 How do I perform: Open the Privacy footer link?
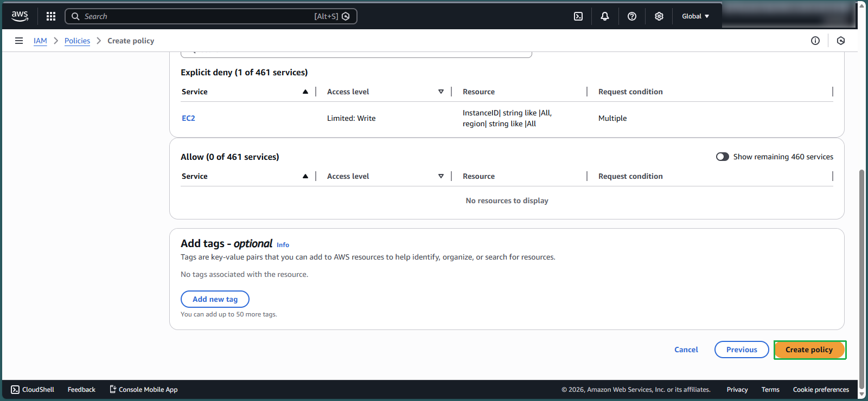[737, 390]
